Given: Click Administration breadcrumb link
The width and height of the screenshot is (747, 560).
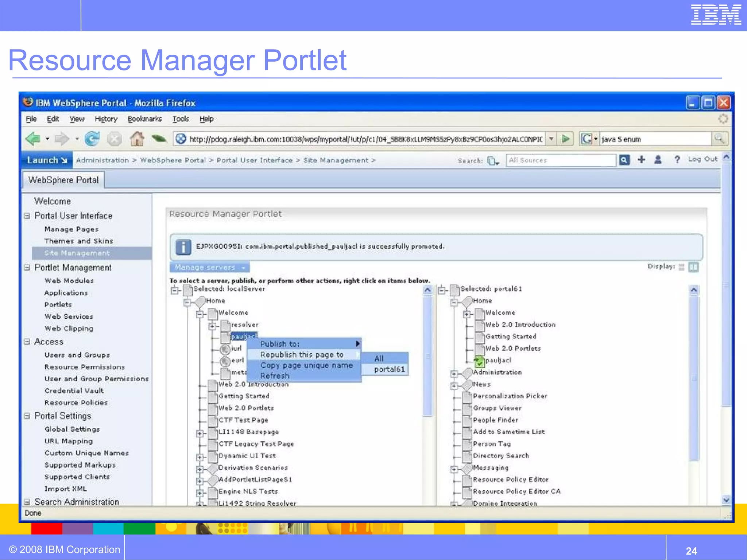Looking at the screenshot, I should coord(102,160).
